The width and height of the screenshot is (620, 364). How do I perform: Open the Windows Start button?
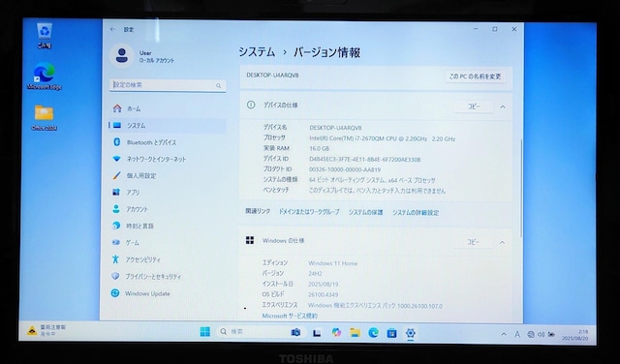tap(205, 332)
